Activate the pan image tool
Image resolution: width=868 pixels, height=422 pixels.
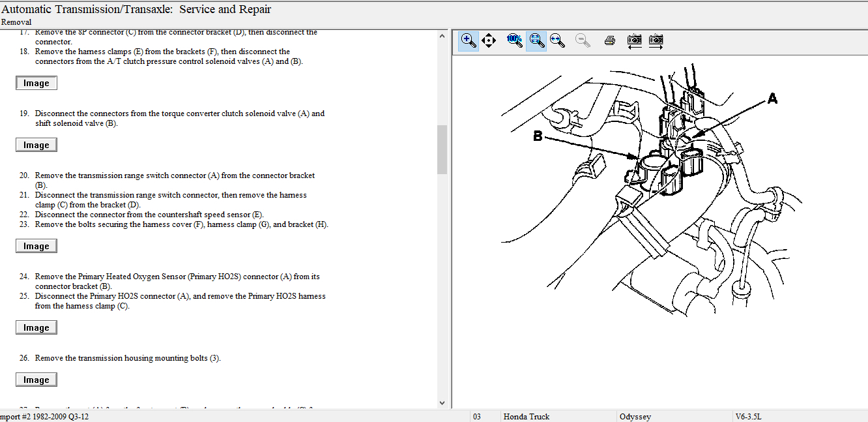pyautogui.click(x=489, y=40)
